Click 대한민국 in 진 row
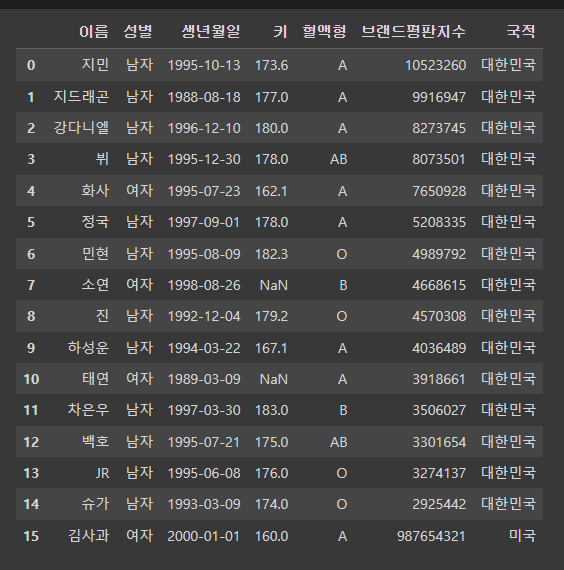The width and height of the screenshot is (564, 570). click(x=509, y=316)
